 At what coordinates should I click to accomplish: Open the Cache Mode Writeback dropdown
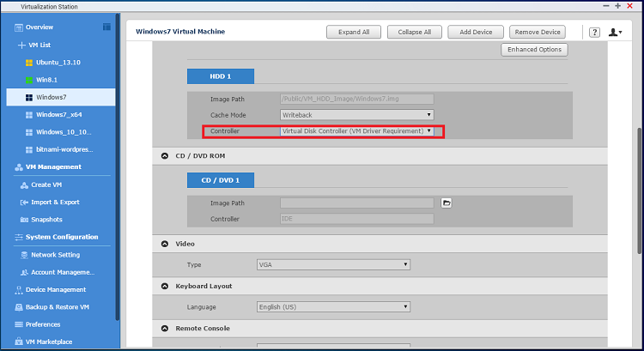click(x=357, y=115)
